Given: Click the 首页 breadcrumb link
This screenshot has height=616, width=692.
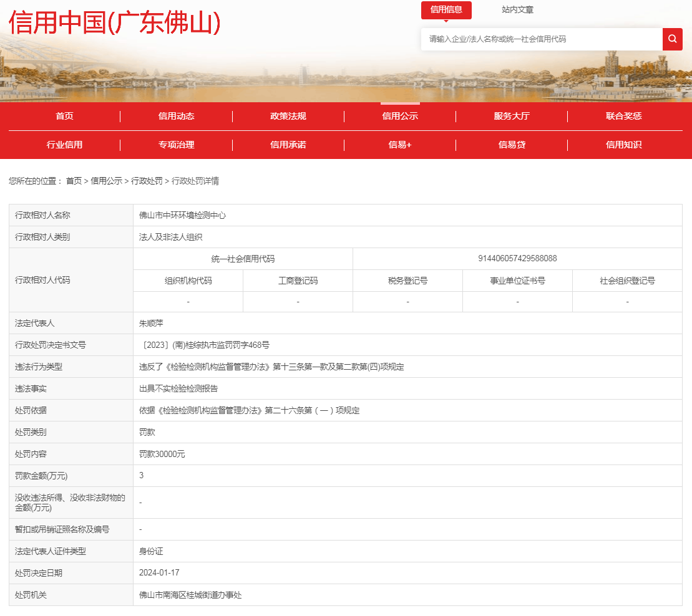Looking at the screenshot, I should pos(74,181).
